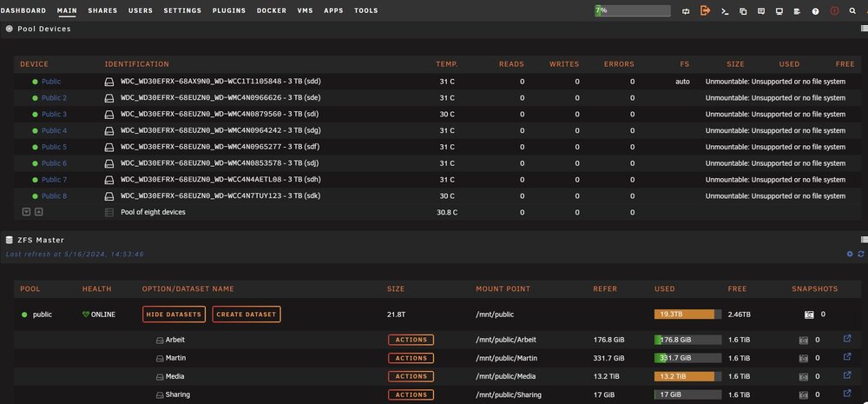
Task: Switch to the VMs tab
Action: 305,10
